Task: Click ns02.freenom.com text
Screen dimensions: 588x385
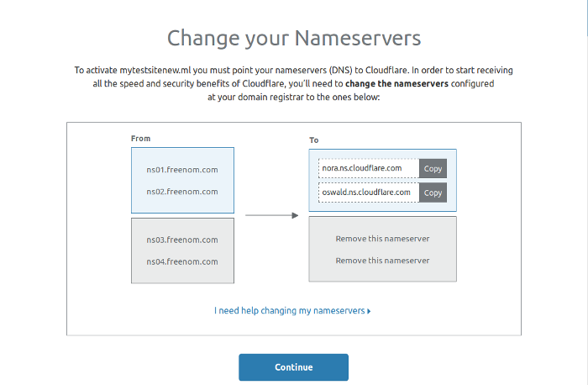Action: click(x=182, y=192)
